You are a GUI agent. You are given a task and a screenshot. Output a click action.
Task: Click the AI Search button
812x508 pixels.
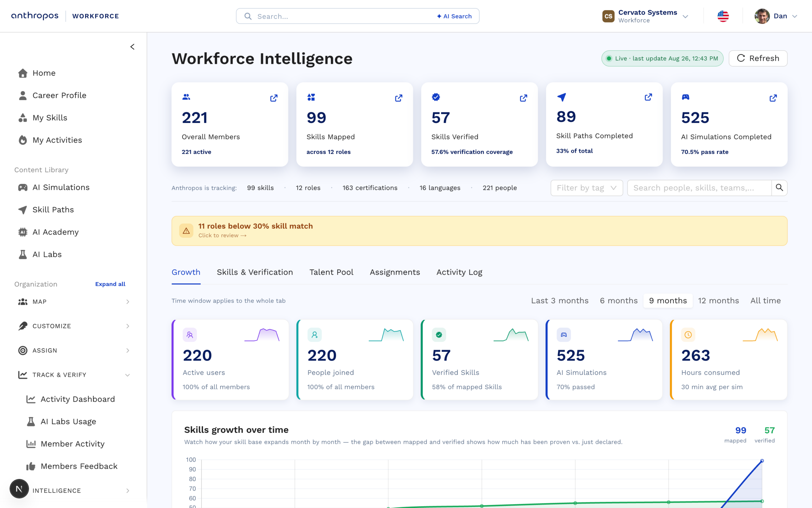tap(454, 16)
